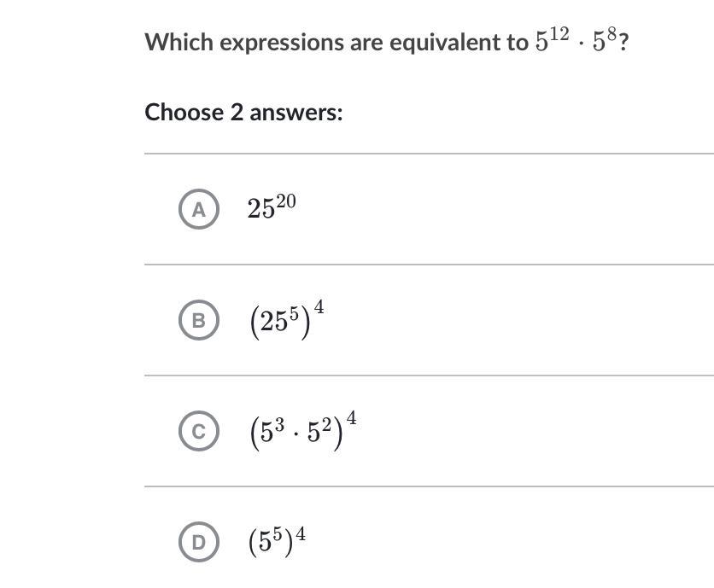Click the expression 25 to the 20th
This screenshot has height=588, width=714.
point(272,207)
